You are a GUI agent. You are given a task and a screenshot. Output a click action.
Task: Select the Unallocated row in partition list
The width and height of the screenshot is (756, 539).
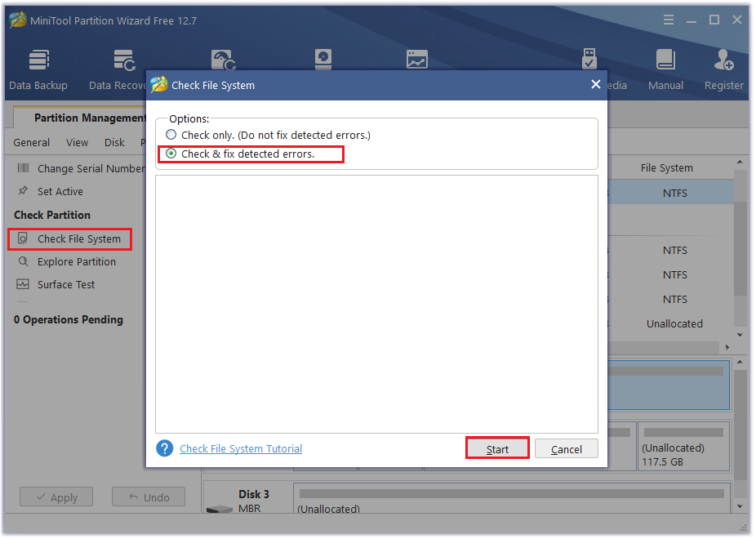pos(674,324)
